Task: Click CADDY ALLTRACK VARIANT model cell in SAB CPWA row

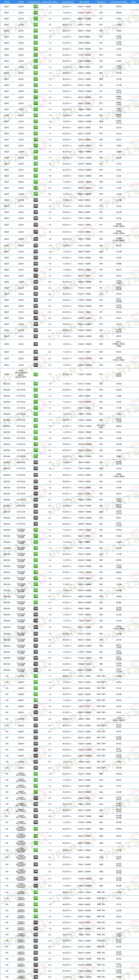Action: (x=21, y=829)
